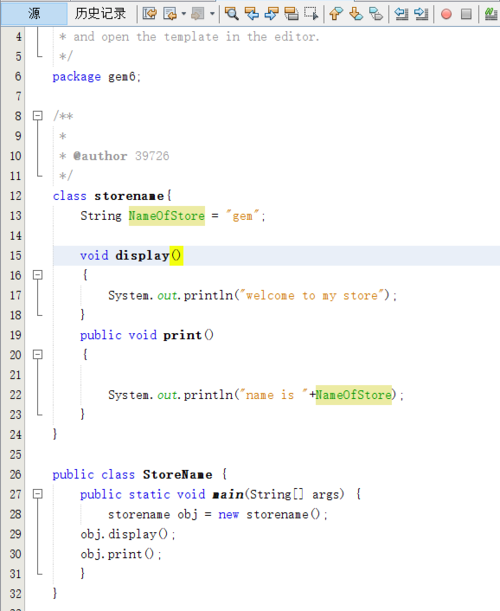Collapse the display() method body fold
Screen dimensions: 500x611
pos(37,275)
